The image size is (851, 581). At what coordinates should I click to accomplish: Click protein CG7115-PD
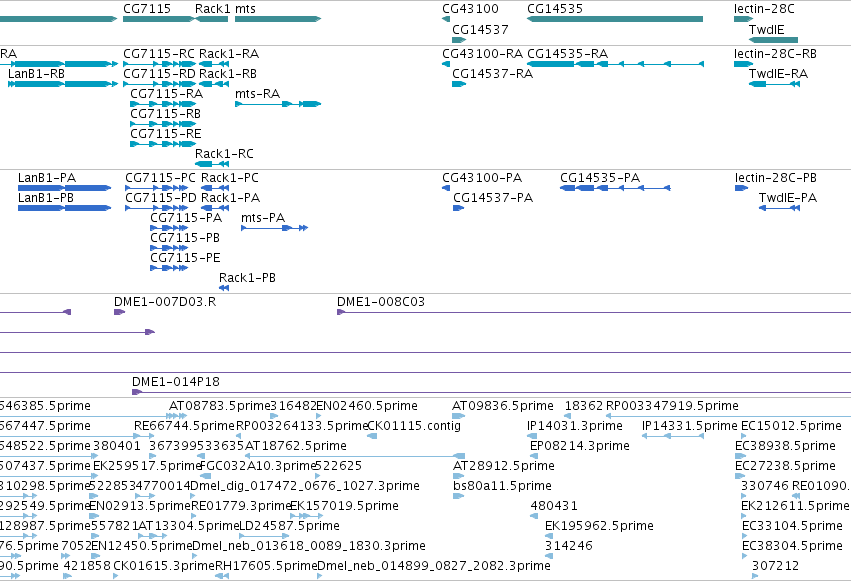tap(161, 198)
